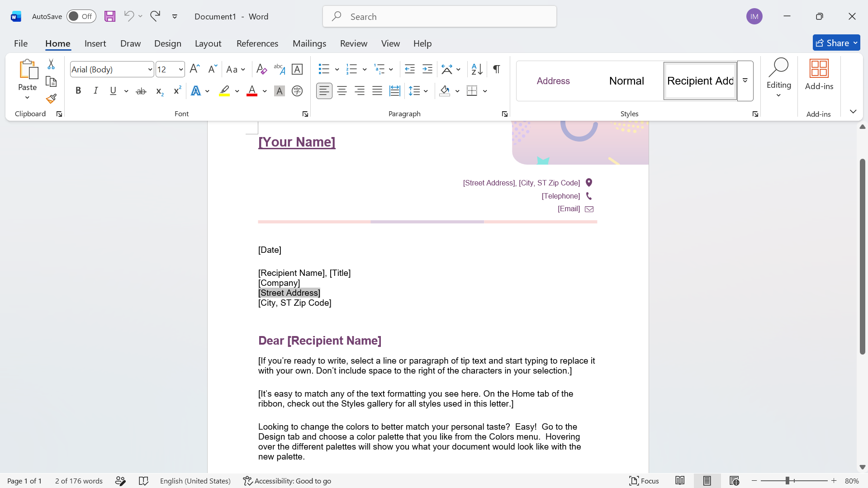Toggle Subscript formatting
This screenshot has width=868, height=488.
coord(159,91)
